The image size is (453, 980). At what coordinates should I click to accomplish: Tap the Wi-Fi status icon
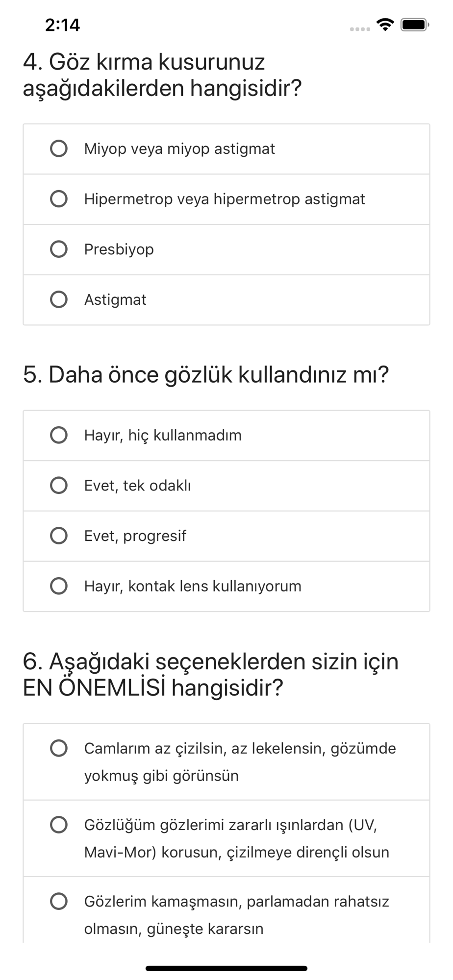(385, 24)
